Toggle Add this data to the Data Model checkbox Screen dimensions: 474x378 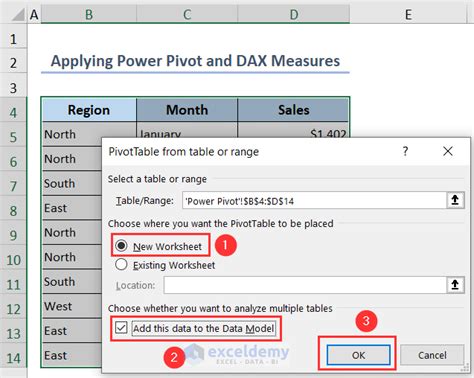pyautogui.click(x=121, y=328)
